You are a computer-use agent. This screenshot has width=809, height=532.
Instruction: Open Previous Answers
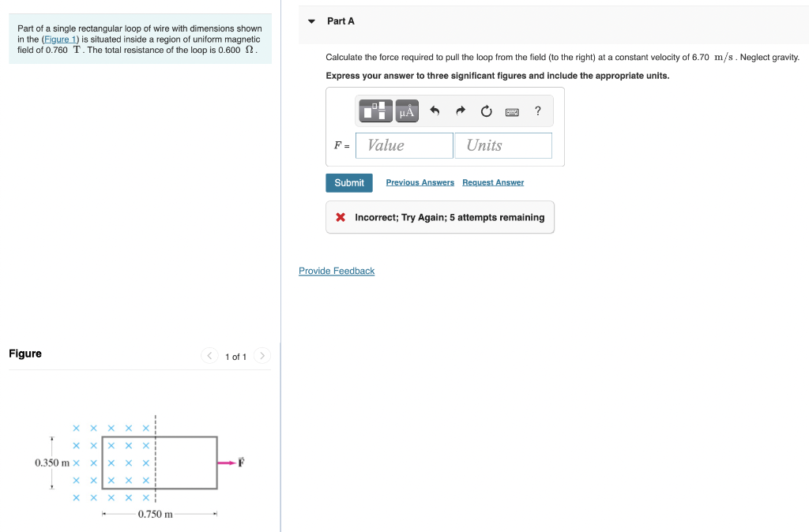tap(420, 182)
